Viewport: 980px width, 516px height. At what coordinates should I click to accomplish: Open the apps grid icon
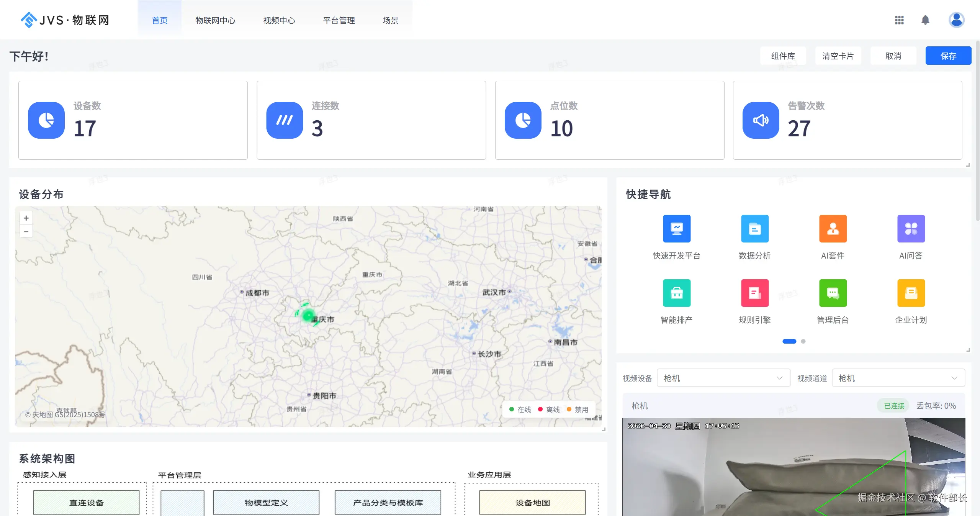(x=899, y=20)
